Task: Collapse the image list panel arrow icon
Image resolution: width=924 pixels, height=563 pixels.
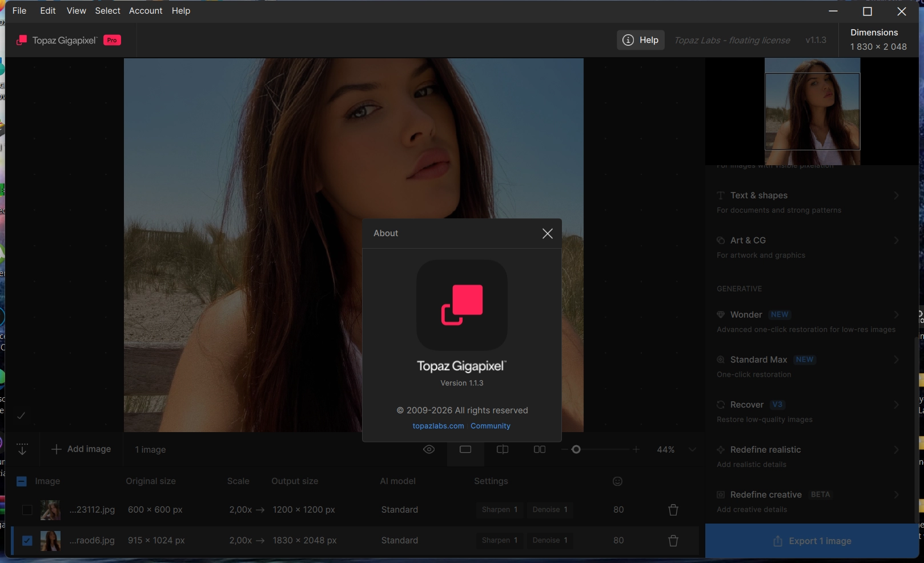Action: pos(22,449)
